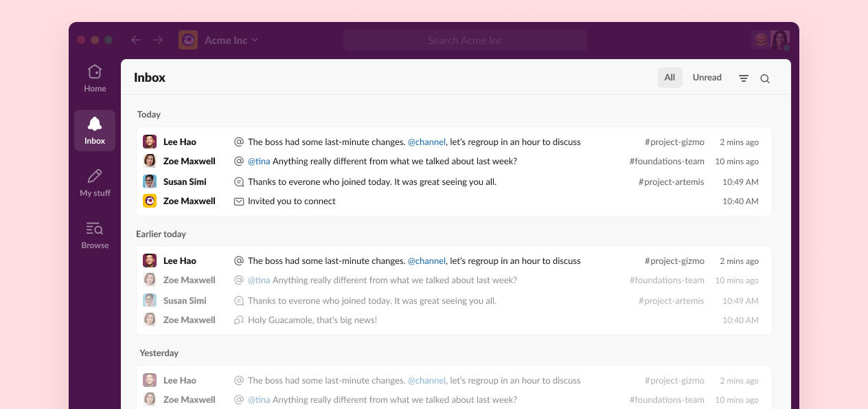Screen dimensions: 868x409
Task: Select Inbox in the sidebar
Action: pyautogui.click(x=94, y=131)
